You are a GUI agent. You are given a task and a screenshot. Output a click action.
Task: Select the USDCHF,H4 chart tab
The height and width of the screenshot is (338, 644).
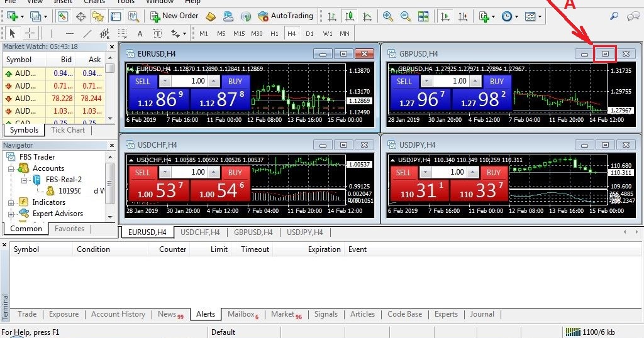[200, 232]
